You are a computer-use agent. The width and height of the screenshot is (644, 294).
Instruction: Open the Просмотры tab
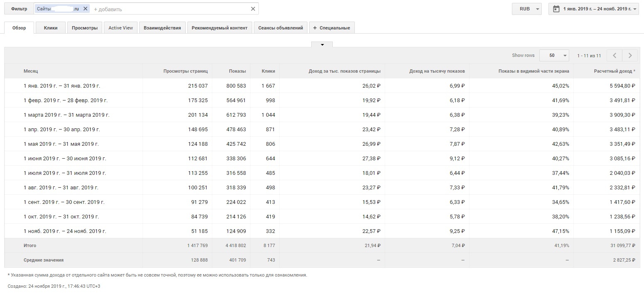[x=84, y=28]
